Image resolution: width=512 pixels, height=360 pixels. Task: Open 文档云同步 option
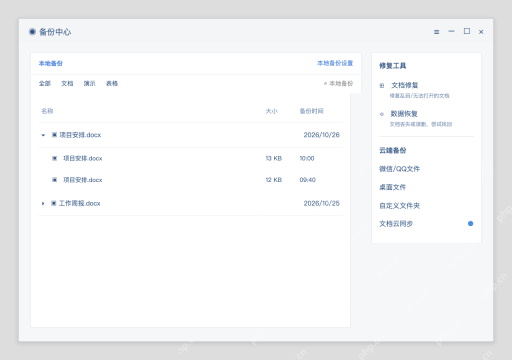point(396,224)
